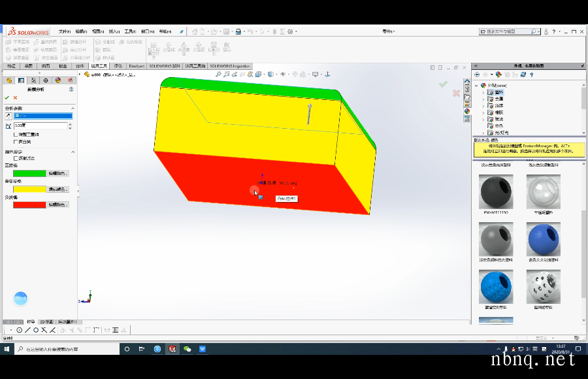
Task: Click the Windows Start button
Action: click(7, 349)
